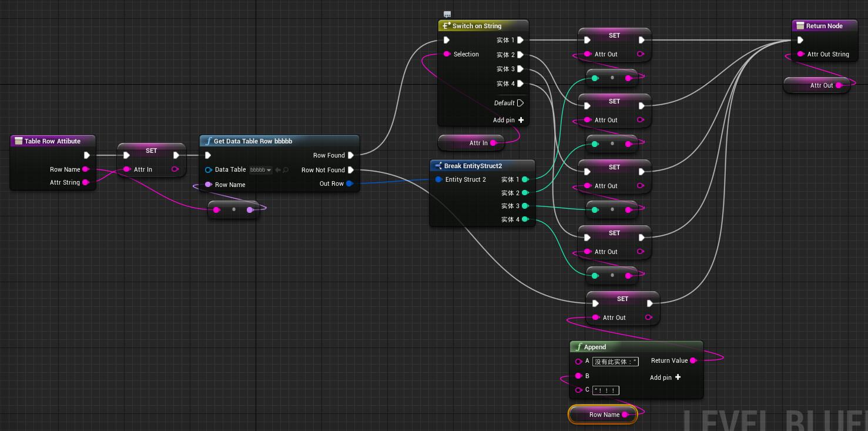
Task: Click 实体 4 output pin on Break EntityStruct2
Action: click(x=525, y=219)
